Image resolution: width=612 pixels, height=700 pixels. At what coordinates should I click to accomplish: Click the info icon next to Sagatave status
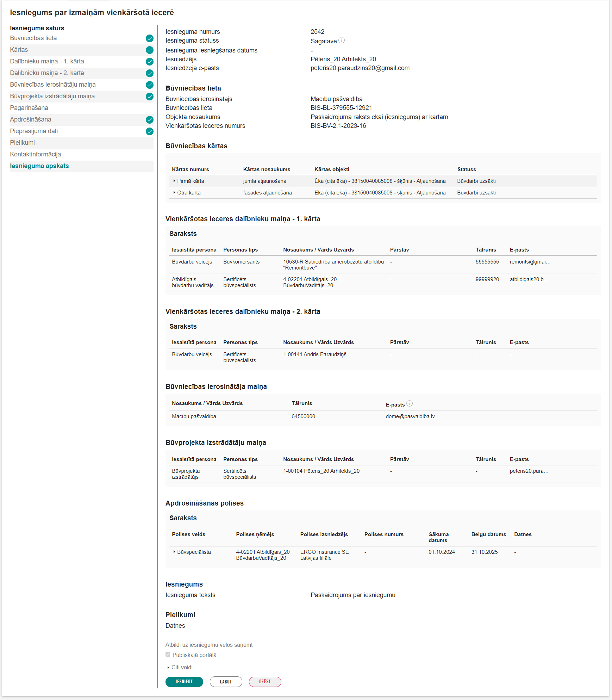pos(342,41)
